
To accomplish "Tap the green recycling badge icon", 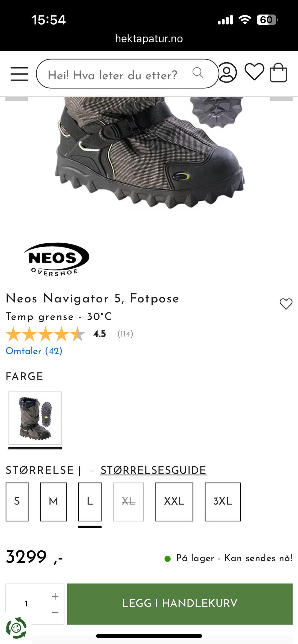I will click(16, 628).
